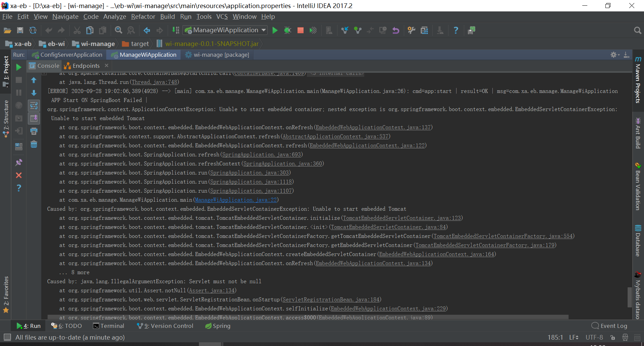The image size is (644, 346).
Task: Jump down the stack trace with down arrow
Action: [x=34, y=93]
